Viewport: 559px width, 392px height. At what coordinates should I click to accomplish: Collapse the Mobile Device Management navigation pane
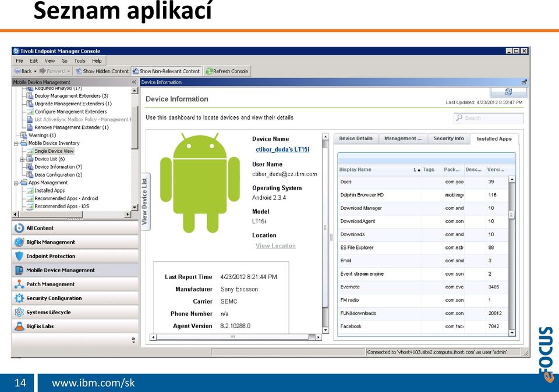[134, 82]
